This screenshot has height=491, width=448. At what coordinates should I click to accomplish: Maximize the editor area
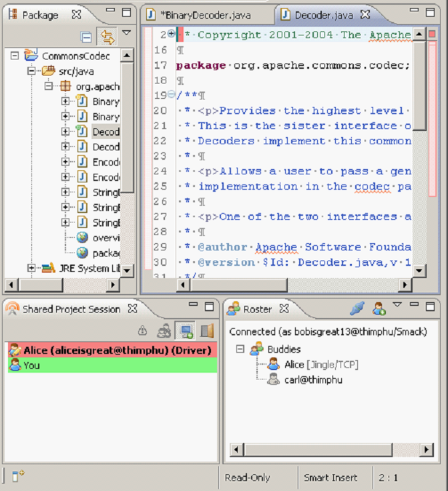[x=430, y=13]
